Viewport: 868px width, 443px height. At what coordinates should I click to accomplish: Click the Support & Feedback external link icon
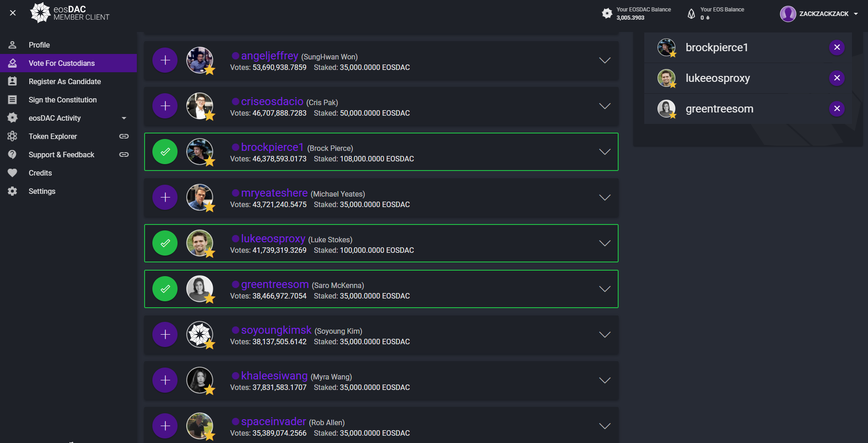click(124, 155)
